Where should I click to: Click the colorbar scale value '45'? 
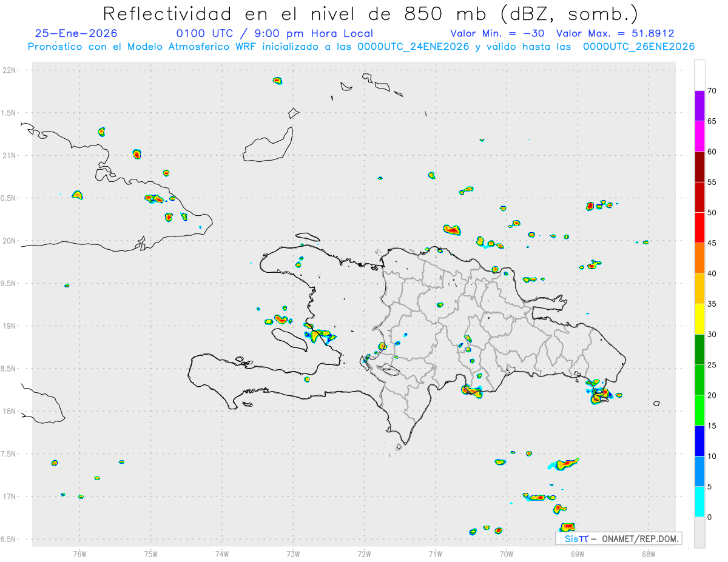[x=712, y=243]
